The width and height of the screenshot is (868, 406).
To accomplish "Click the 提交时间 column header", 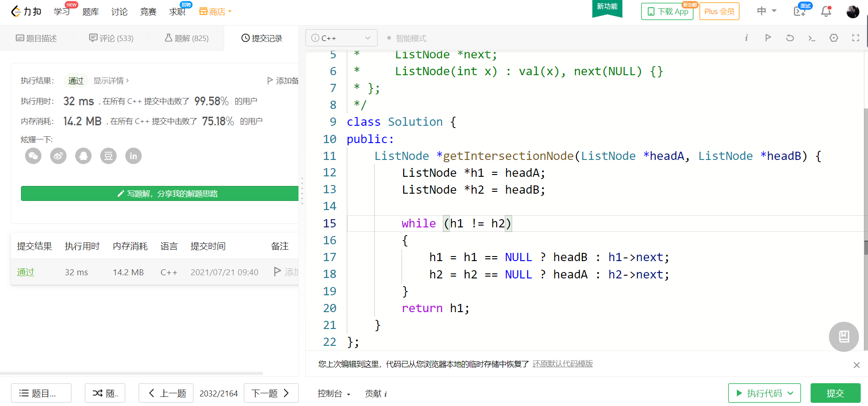I will 208,246.
